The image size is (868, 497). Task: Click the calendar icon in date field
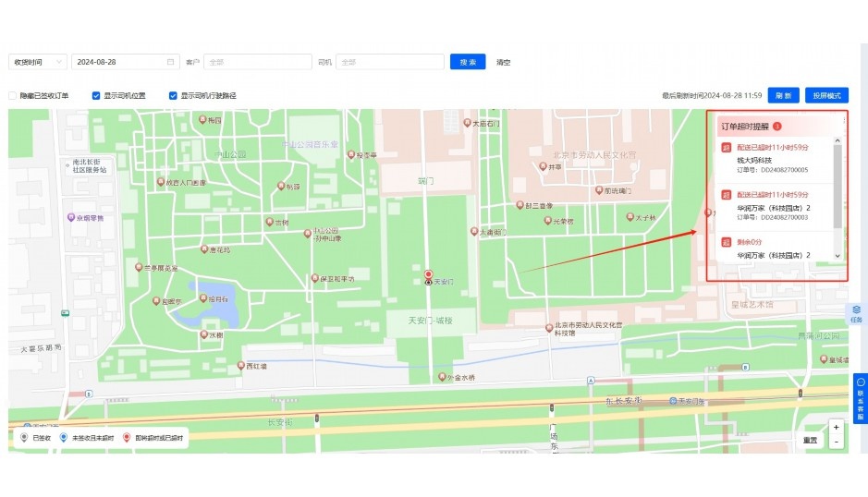point(170,62)
